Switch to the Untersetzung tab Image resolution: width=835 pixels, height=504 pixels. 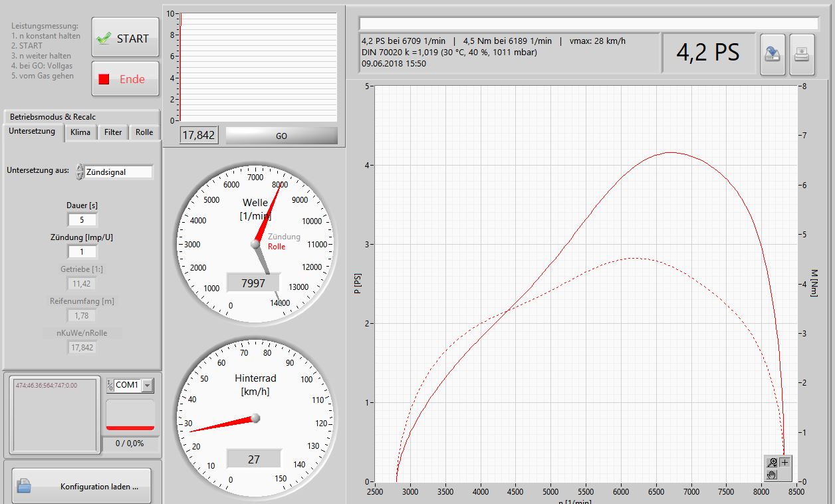tap(32, 131)
